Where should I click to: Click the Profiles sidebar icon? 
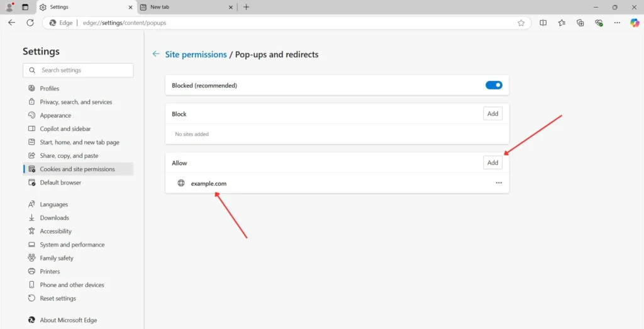click(x=31, y=88)
